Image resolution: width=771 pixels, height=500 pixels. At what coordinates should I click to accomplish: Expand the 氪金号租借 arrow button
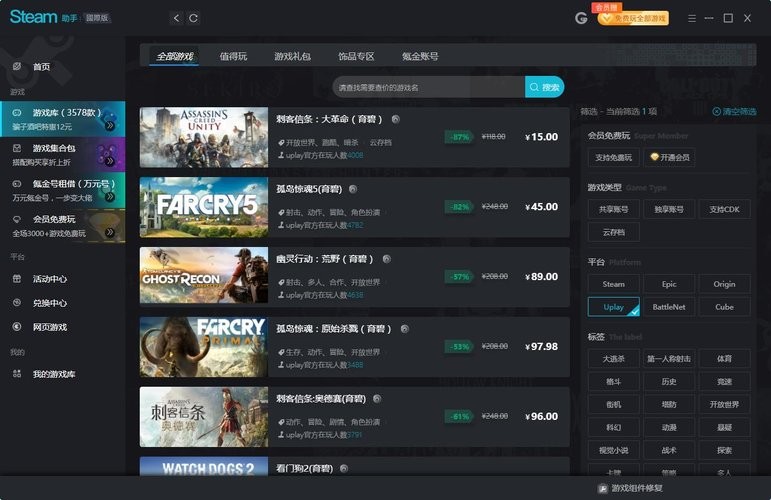pos(110,197)
